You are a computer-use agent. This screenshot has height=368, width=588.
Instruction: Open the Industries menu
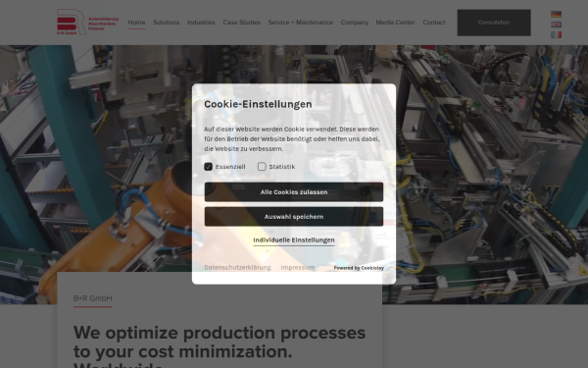click(x=201, y=23)
